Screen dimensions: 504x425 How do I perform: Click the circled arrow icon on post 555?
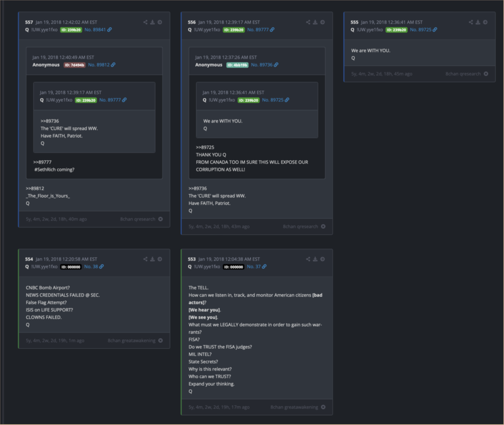point(485,22)
